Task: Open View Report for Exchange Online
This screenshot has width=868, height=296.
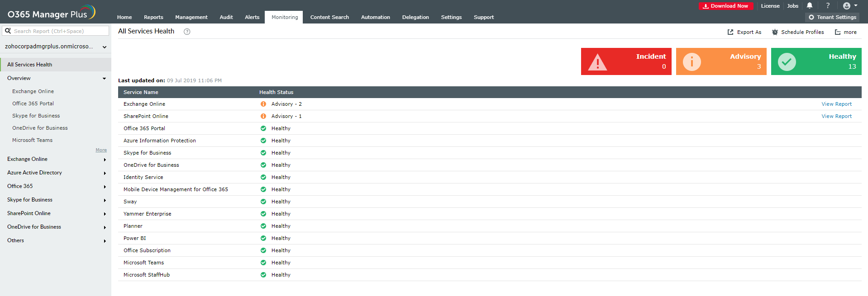Action: (x=836, y=104)
